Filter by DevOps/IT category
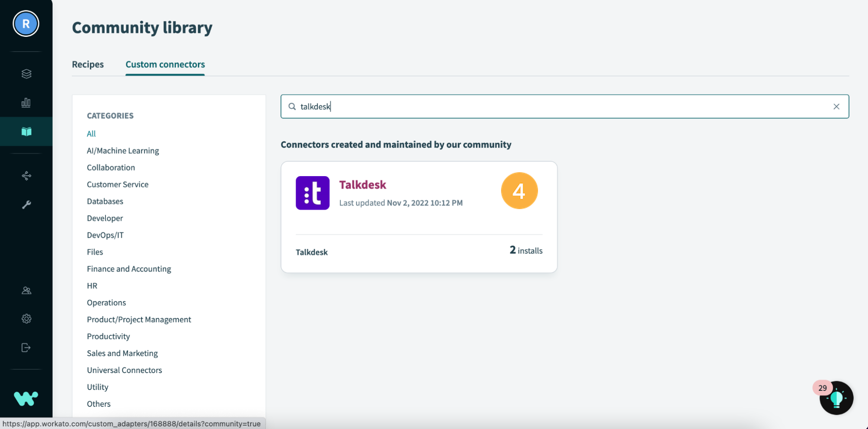 105,235
